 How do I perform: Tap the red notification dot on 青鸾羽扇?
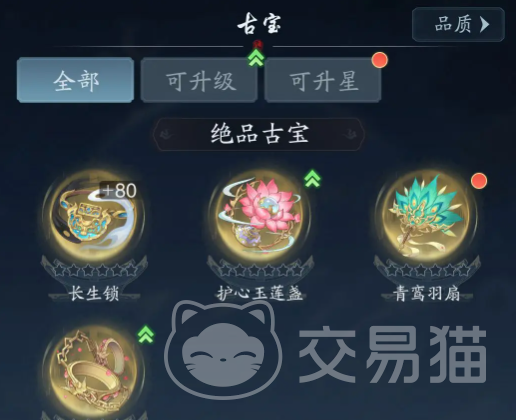(x=479, y=181)
